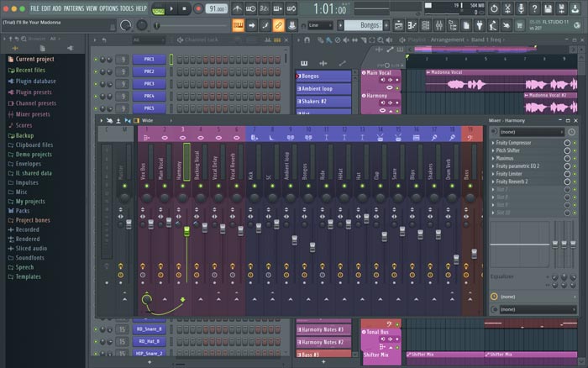Select the PRC3 channel button
Screen dimensions: 588x368
149,84
